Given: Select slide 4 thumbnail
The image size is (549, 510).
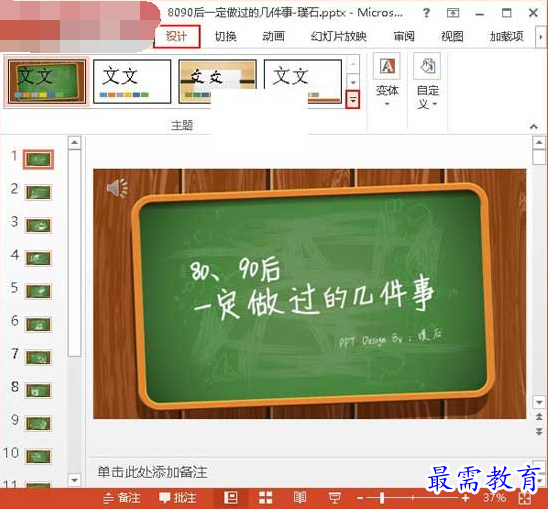Looking at the screenshot, I should (x=39, y=259).
